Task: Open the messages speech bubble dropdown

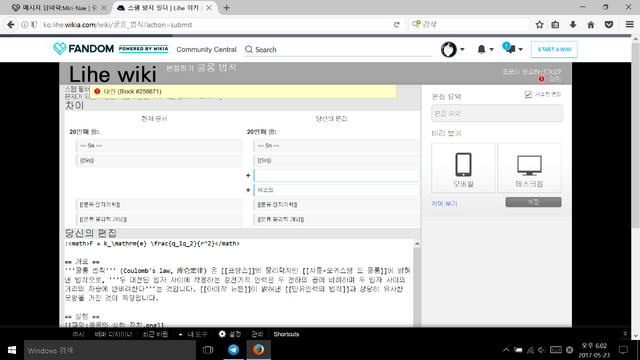Action: coord(512,49)
